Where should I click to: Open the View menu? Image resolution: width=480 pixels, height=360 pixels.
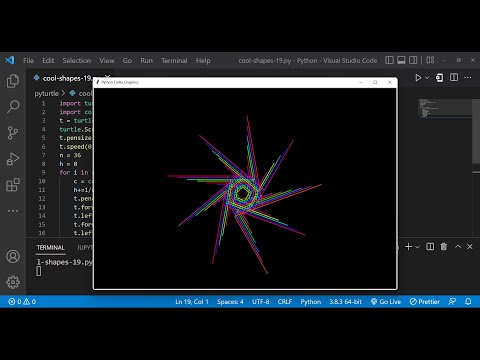coord(107,61)
